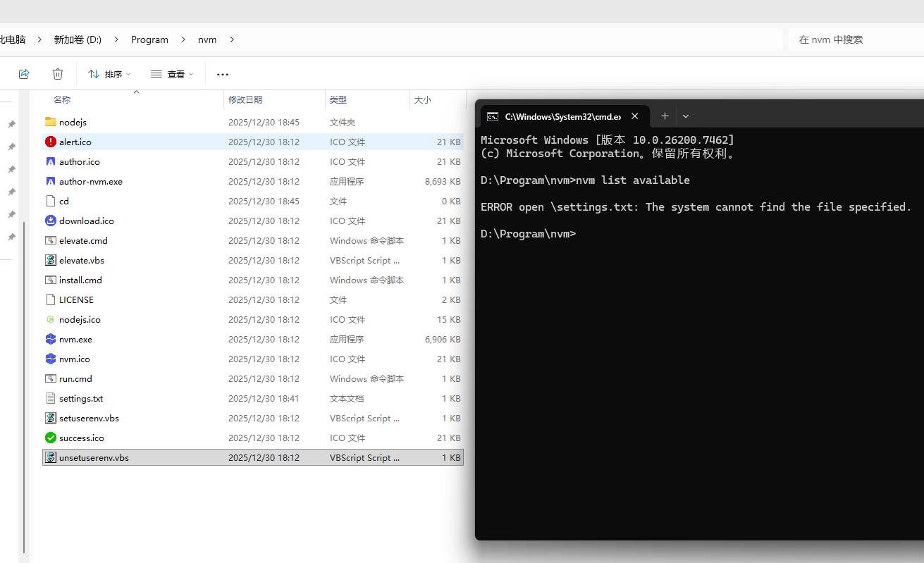The height and width of the screenshot is (563, 924).
Task: Select the download.ico file icon
Action: (51, 221)
